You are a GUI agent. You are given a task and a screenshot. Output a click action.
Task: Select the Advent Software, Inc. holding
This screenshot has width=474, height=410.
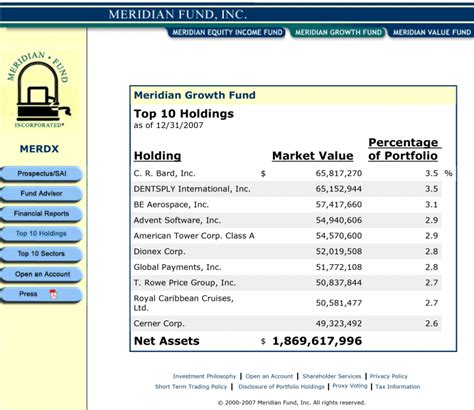coord(177,220)
